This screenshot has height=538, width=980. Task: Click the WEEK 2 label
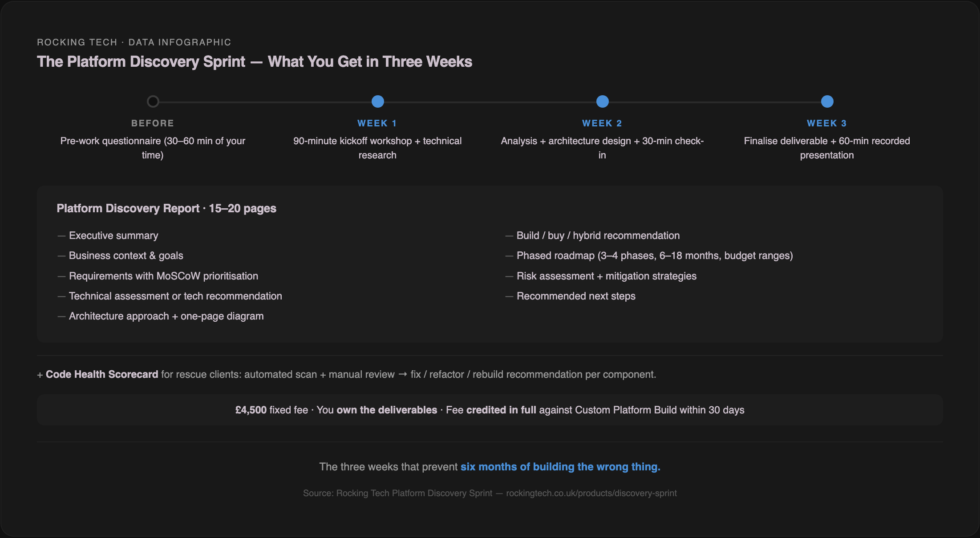(x=602, y=123)
